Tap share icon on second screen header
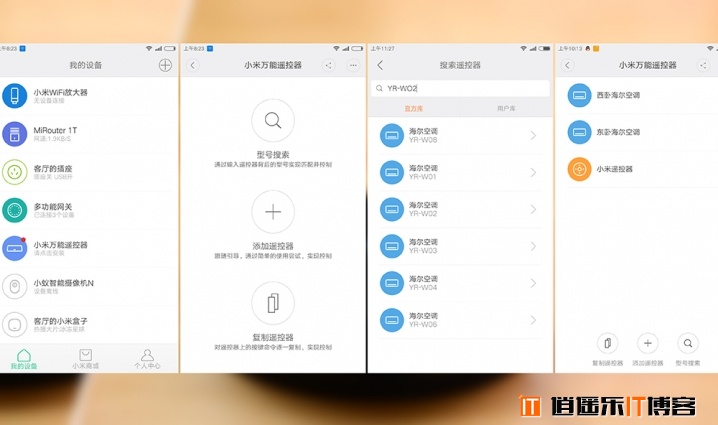 [328, 65]
